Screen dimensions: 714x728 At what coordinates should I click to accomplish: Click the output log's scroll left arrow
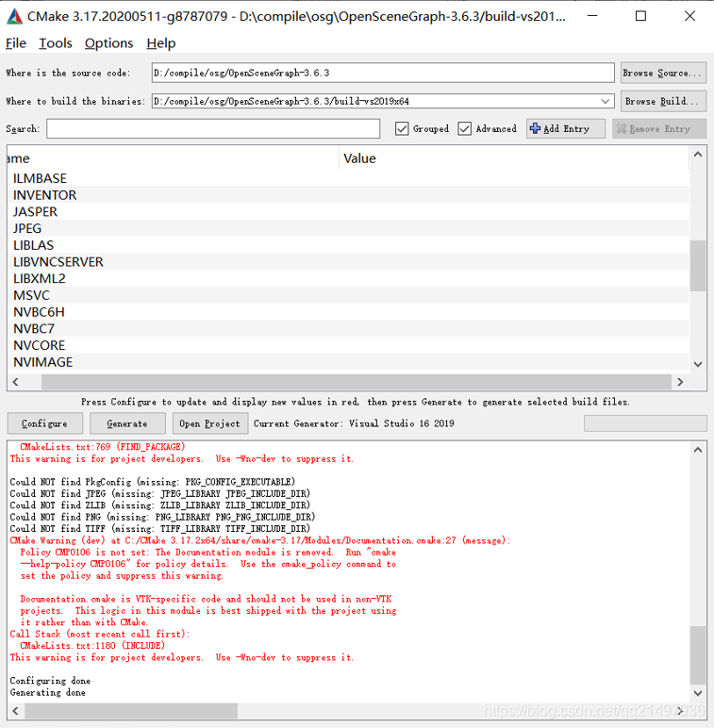tap(15, 711)
